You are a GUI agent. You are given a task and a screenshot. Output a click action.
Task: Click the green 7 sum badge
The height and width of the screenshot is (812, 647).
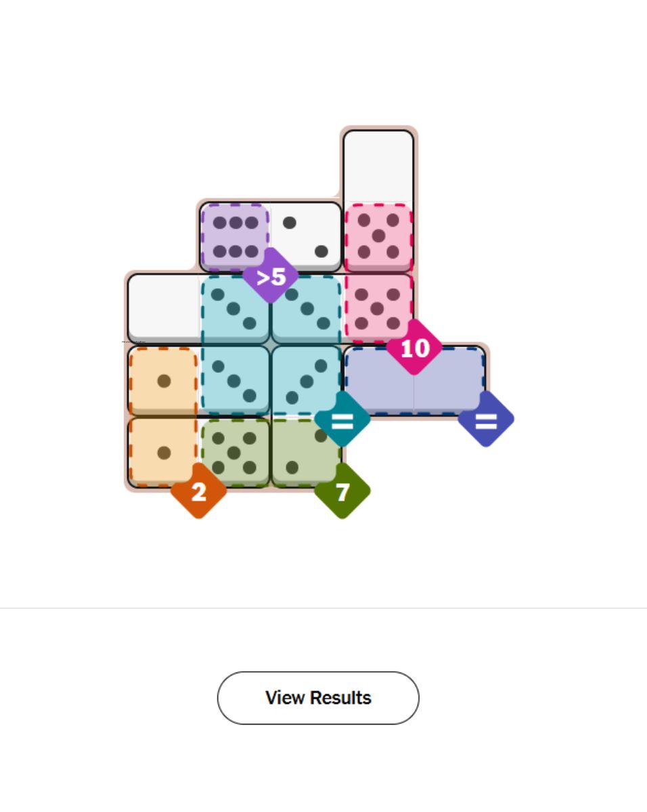(342, 492)
